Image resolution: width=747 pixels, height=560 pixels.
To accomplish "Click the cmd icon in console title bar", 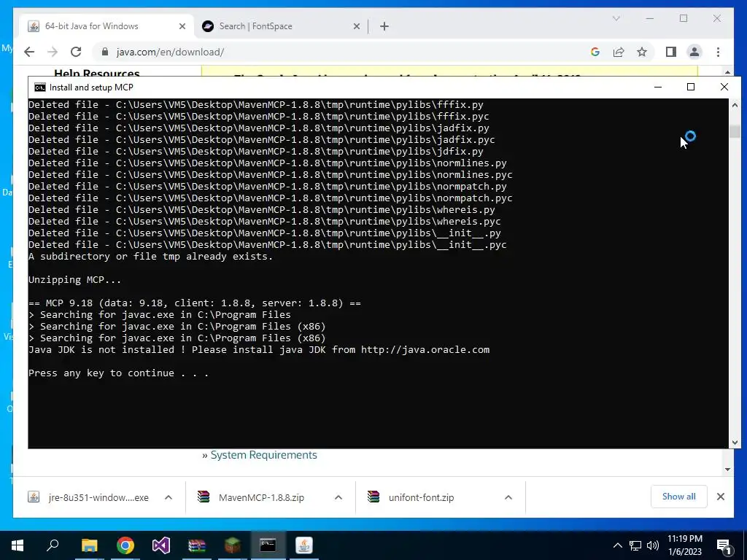I will click(40, 87).
